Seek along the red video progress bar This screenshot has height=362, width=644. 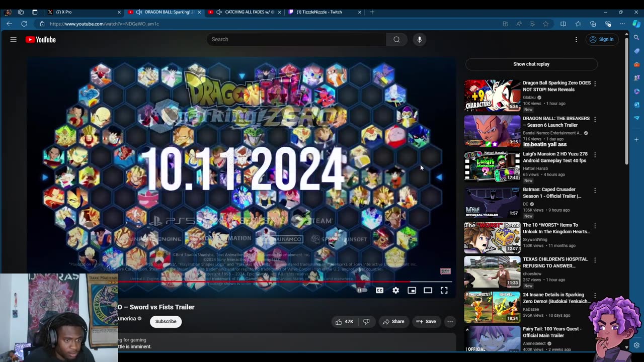pos(286,282)
